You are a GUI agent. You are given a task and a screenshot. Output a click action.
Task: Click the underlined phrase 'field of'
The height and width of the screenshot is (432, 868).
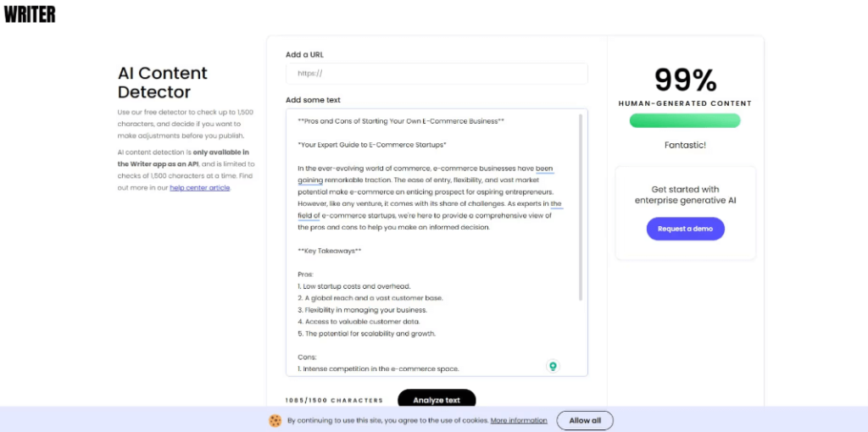click(309, 216)
